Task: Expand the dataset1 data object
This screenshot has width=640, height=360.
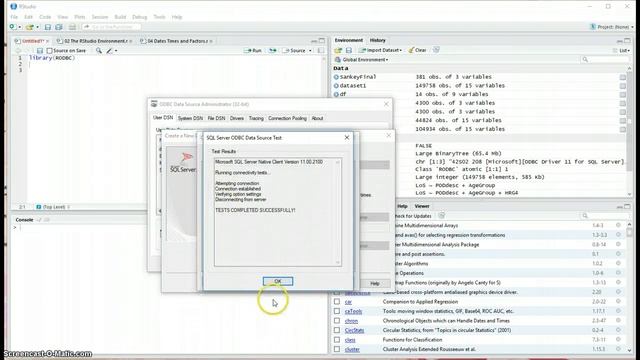Action: (x=336, y=86)
